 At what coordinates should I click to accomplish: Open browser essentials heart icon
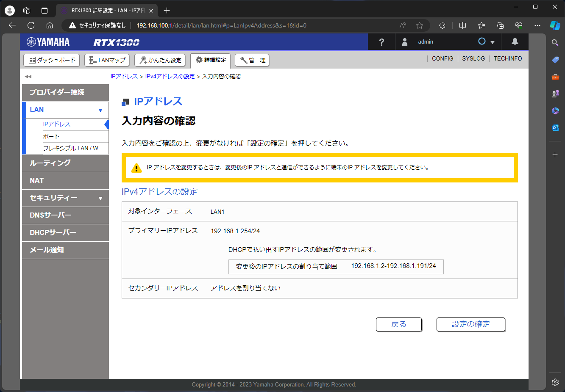519,25
